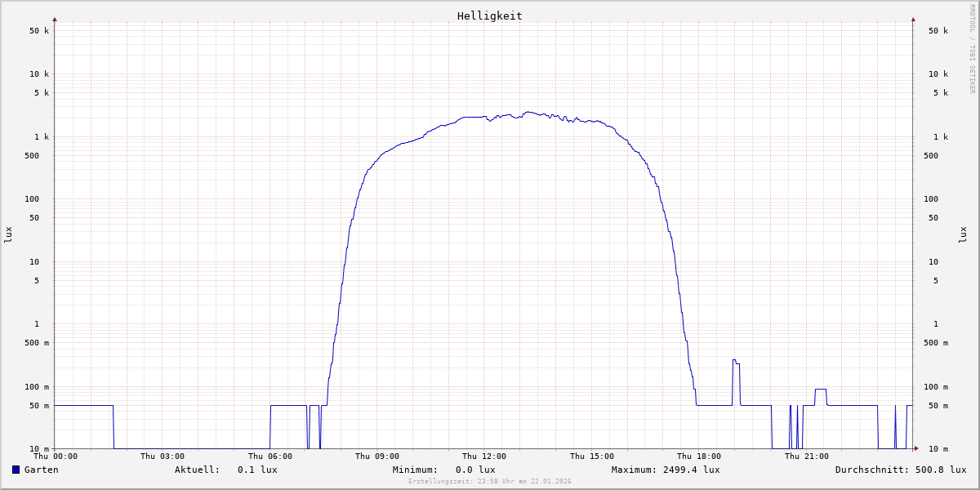Click the Helligkeit chart title
Screen dimensions: 980x490
489,16
